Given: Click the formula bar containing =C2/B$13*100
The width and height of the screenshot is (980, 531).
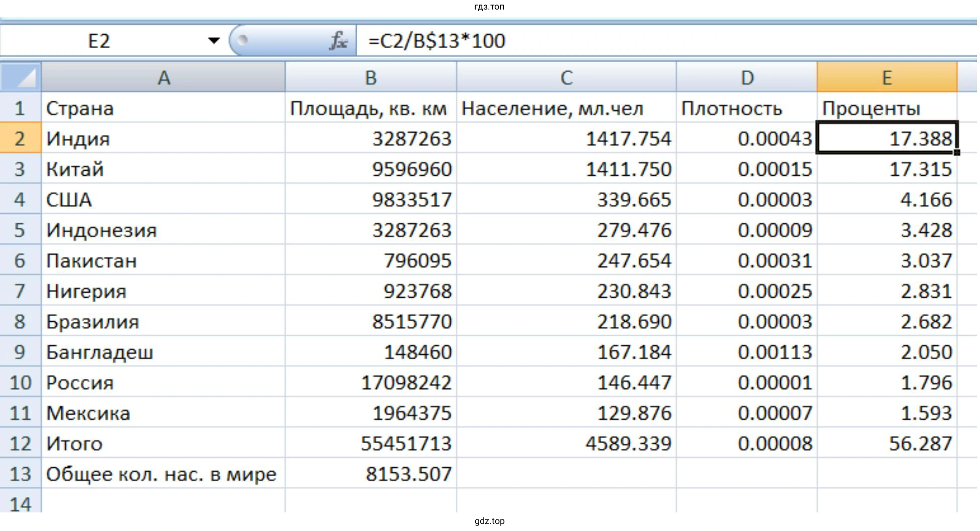Looking at the screenshot, I should pos(667,41).
